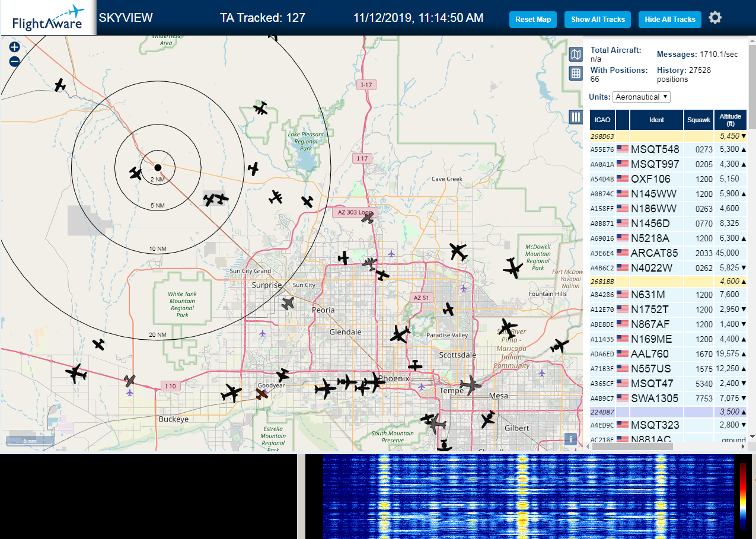
Task: Select the ARCAT85 aircraft row
Action: click(x=668, y=253)
